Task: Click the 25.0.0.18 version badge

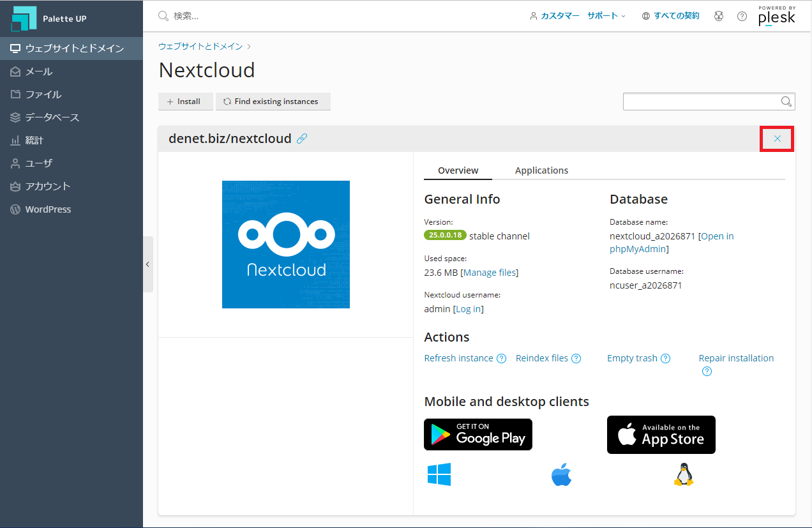Action: pyautogui.click(x=445, y=236)
